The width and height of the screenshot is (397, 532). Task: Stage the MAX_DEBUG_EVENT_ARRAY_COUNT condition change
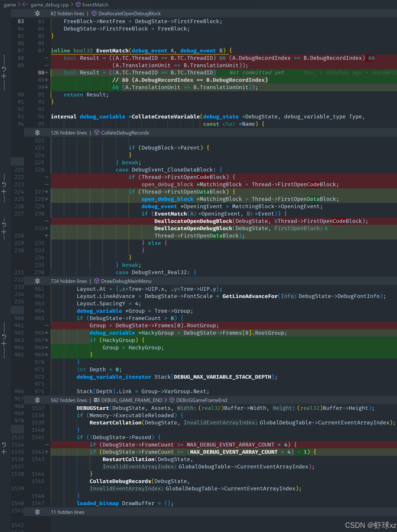[x=4, y=452]
